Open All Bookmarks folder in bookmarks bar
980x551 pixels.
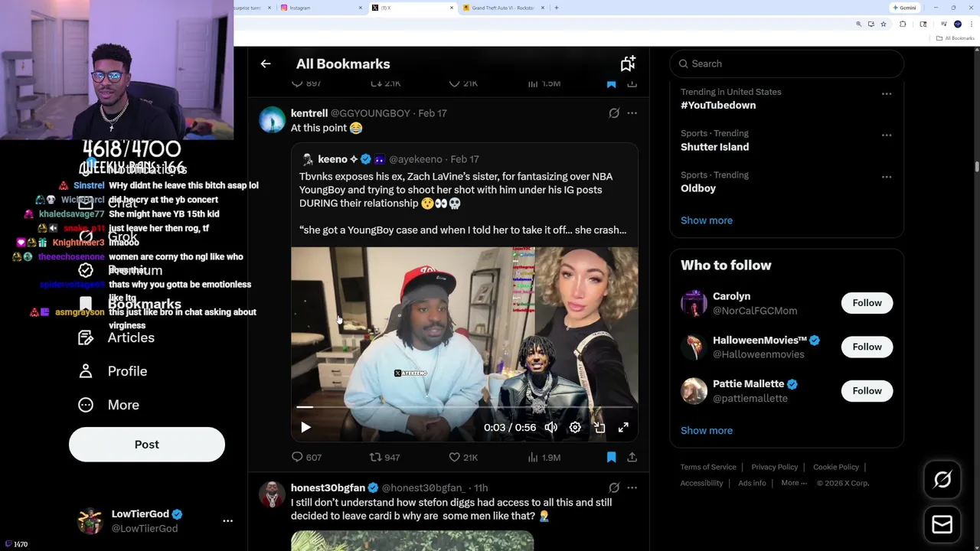click(x=956, y=38)
